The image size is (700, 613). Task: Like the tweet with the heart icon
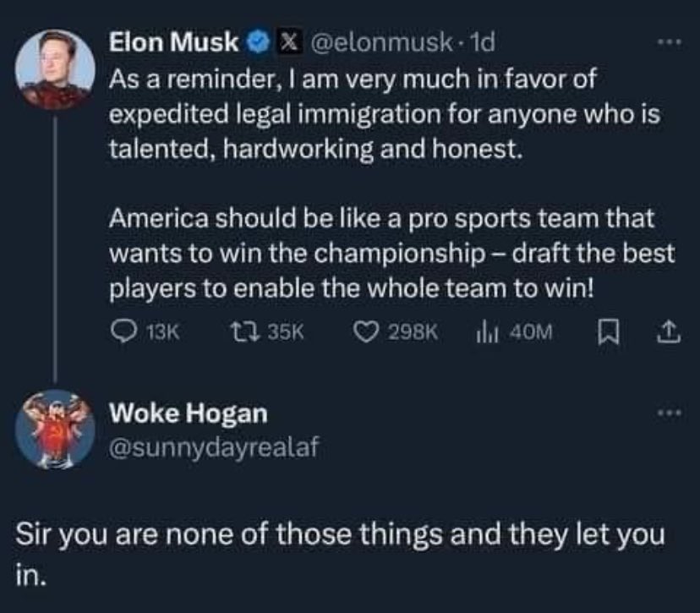(x=366, y=332)
